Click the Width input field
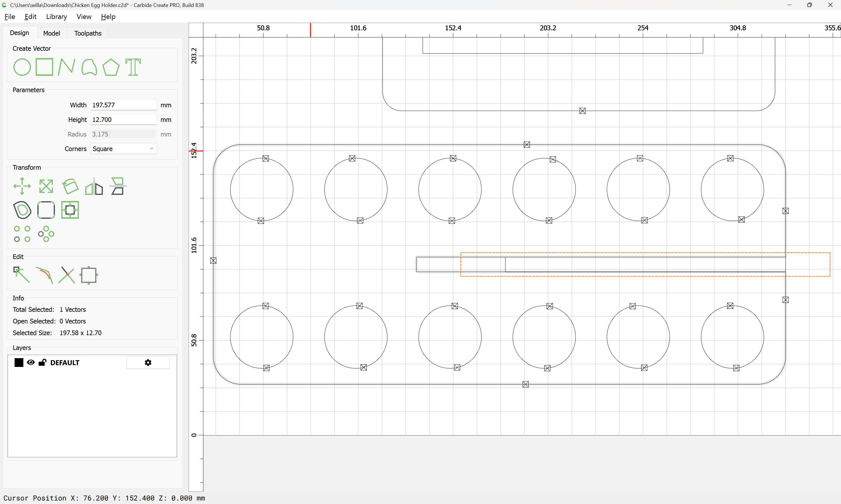The height and width of the screenshot is (504, 841). coord(124,105)
